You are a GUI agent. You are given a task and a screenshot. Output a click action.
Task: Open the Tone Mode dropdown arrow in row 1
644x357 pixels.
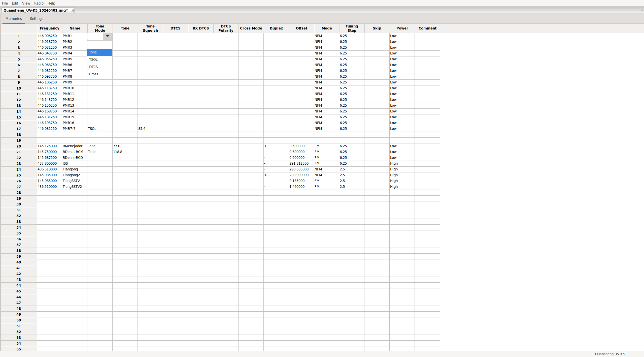coord(107,36)
